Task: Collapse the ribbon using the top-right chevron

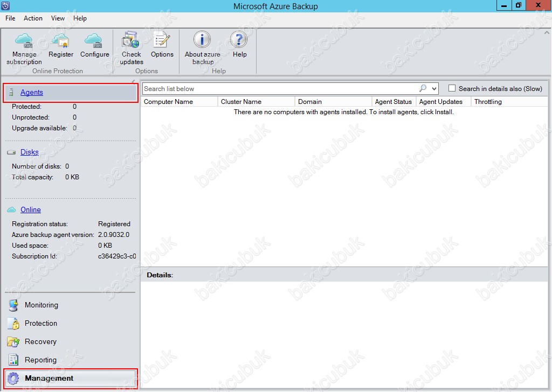Action: click(547, 33)
